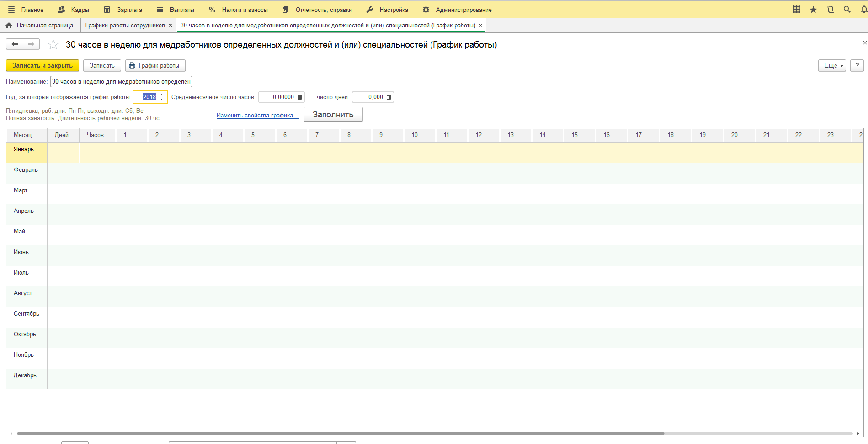Click Изменить свойства графика link
The image size is (868, 444).
click(x=257, y=116)
